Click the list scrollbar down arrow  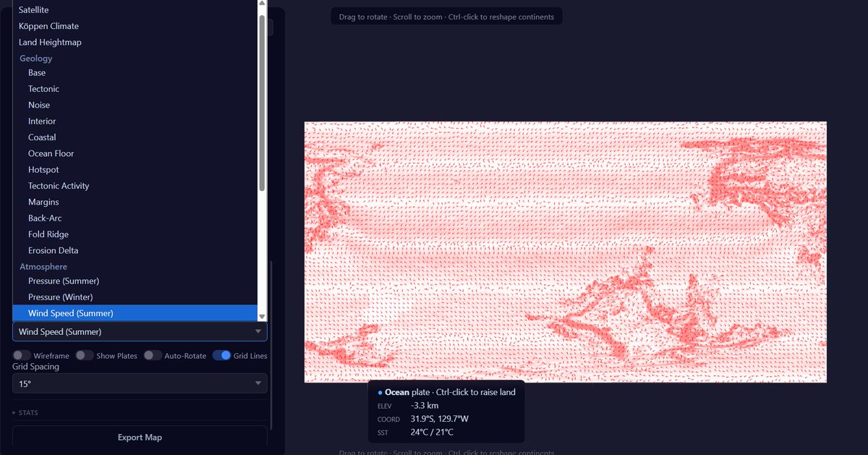click(x=263, y=317)
